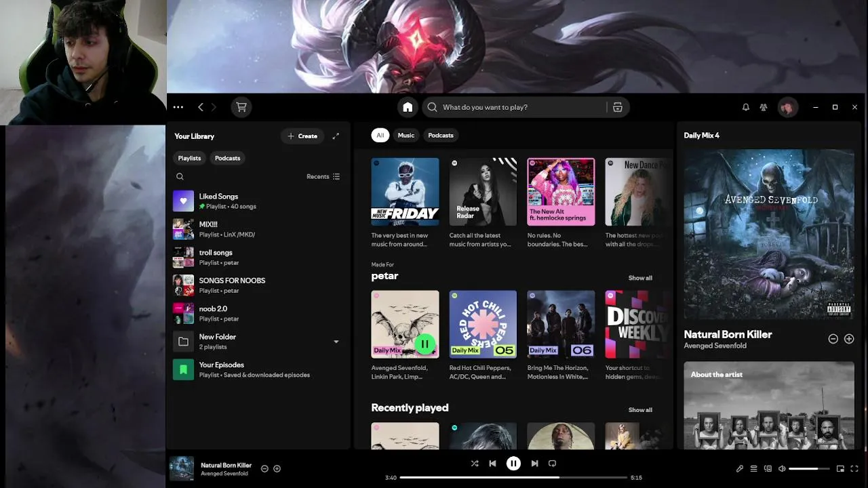Open the Create button menu
The image size is (868, 488).
[302, 136]
